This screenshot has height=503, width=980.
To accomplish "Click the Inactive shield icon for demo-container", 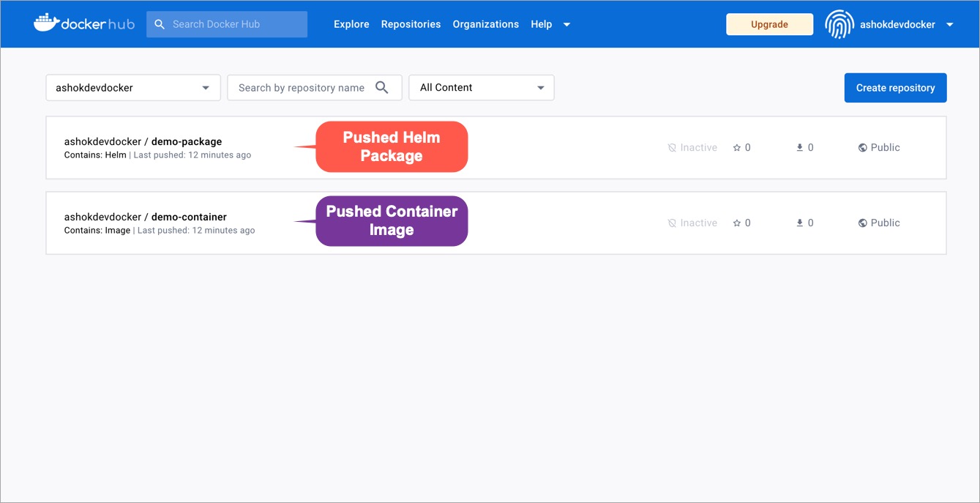I will click(x=672, y=223).
